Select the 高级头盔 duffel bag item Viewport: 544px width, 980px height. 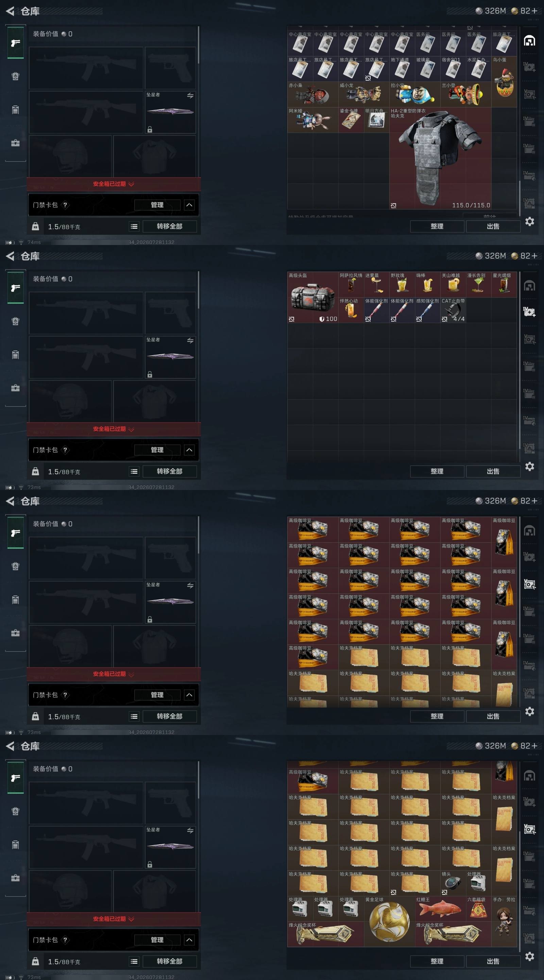click(313, 297)
